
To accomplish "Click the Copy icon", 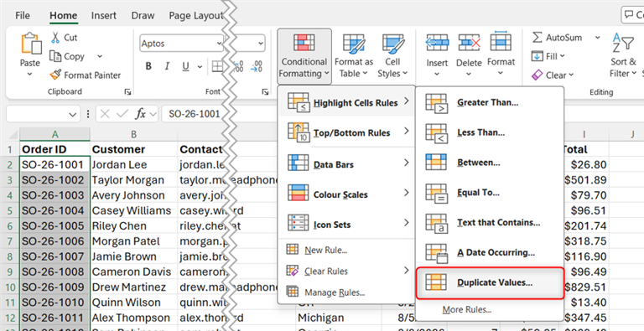I will 55,56.
